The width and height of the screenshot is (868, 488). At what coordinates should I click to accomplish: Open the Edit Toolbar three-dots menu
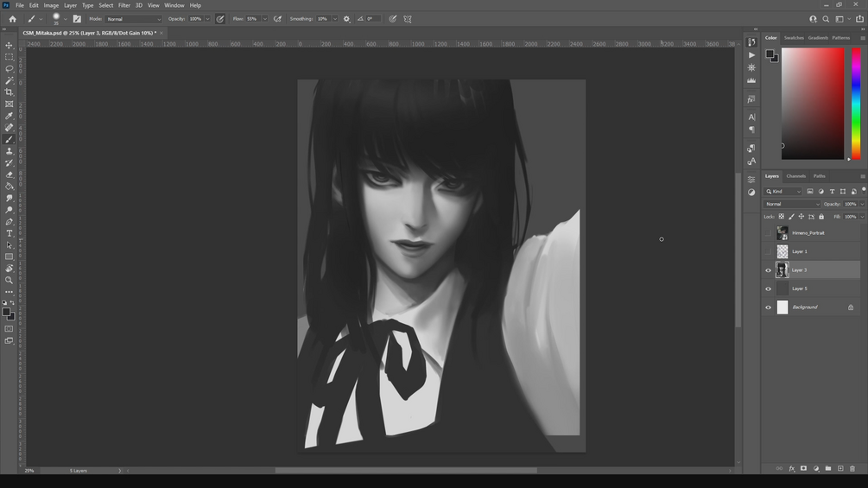click(9, 292)
